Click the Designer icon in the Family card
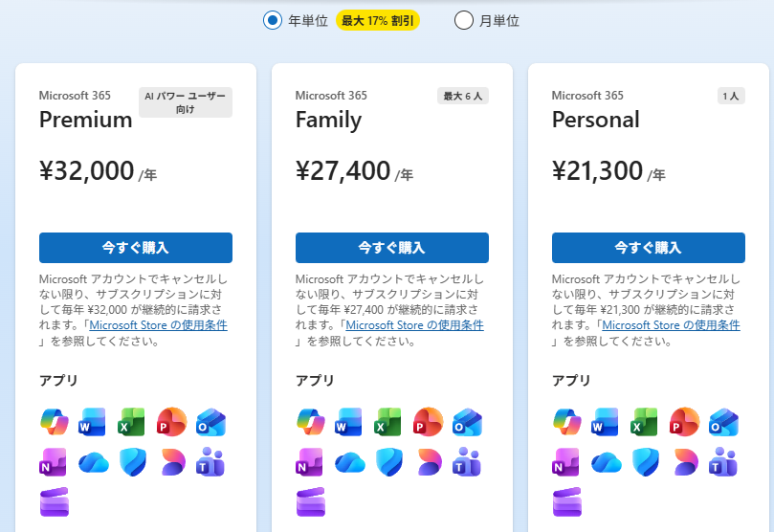 [427, 461]
